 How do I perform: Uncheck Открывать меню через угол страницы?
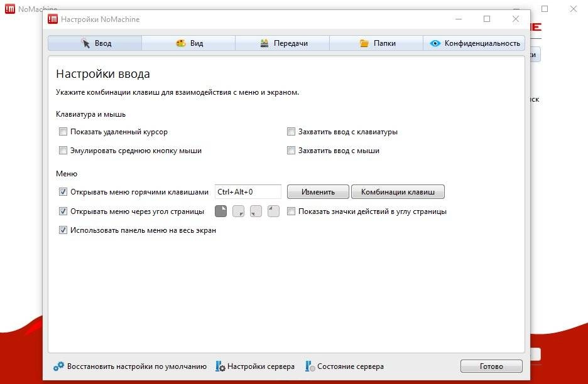(63, 211)
